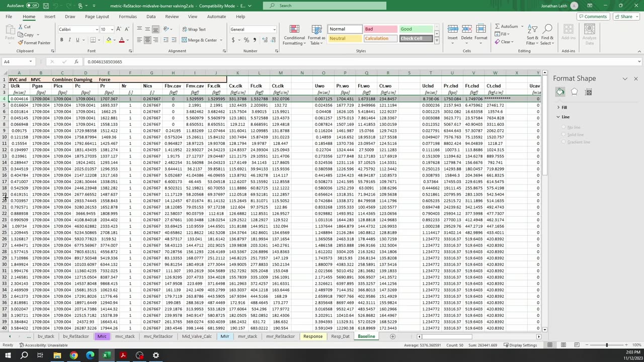Open the Data ribbon tab
Image resolution: width=644 pixels, height=362 pixels.
(x=151, y=17)
